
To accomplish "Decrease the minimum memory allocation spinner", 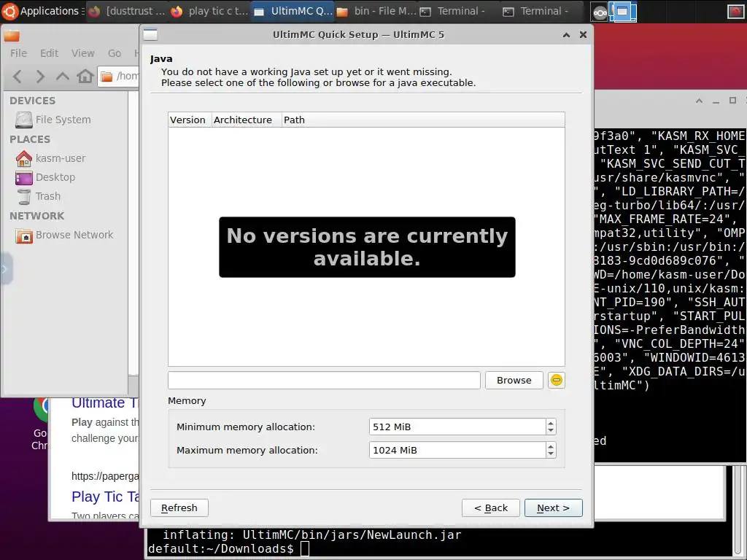I will pyautogui.click(x=551, y=430).
